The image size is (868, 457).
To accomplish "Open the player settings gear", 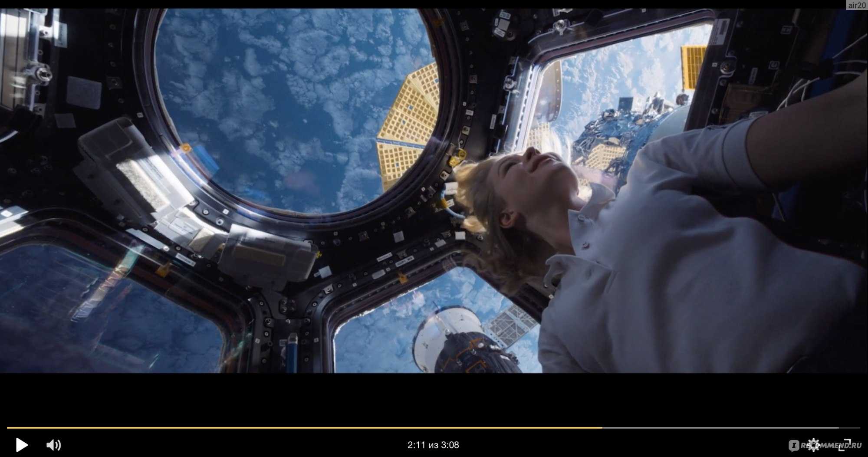I will coord(813,445).
